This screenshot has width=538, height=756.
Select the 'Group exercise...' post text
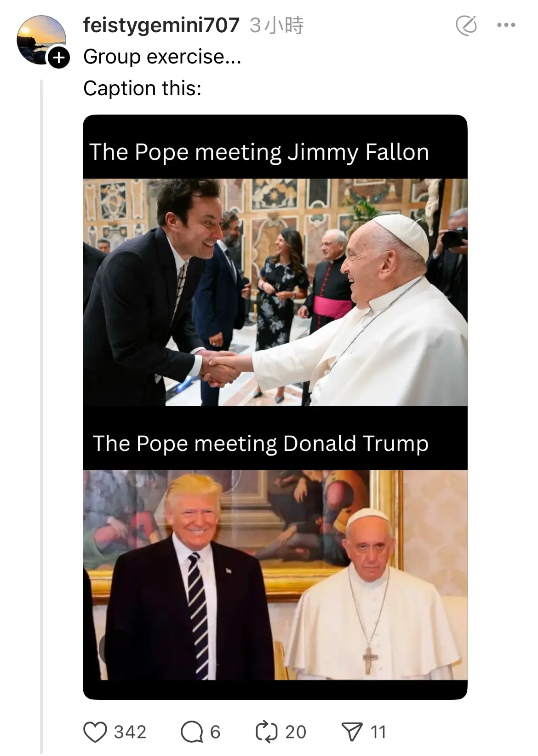[162, 57]
